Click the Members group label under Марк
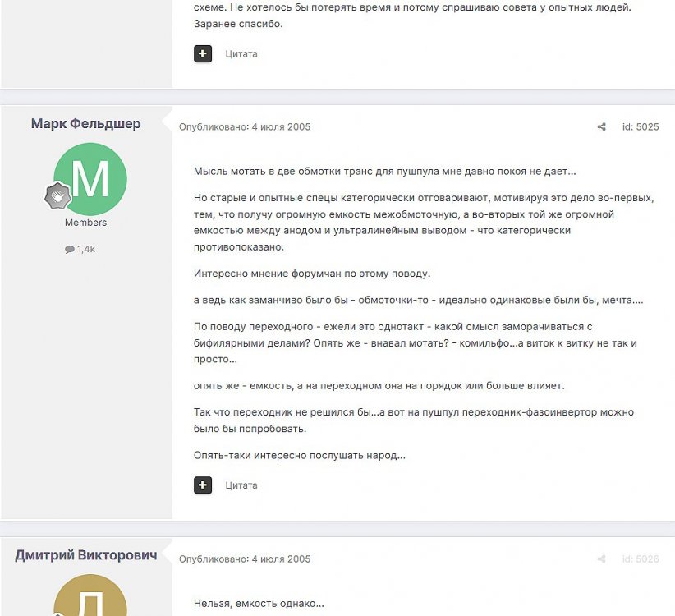 tap(85, 223)
